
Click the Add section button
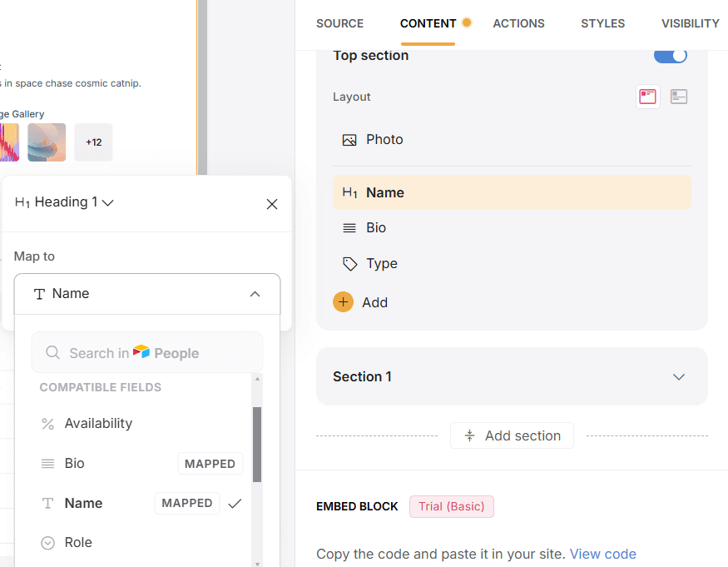[512, 435]
